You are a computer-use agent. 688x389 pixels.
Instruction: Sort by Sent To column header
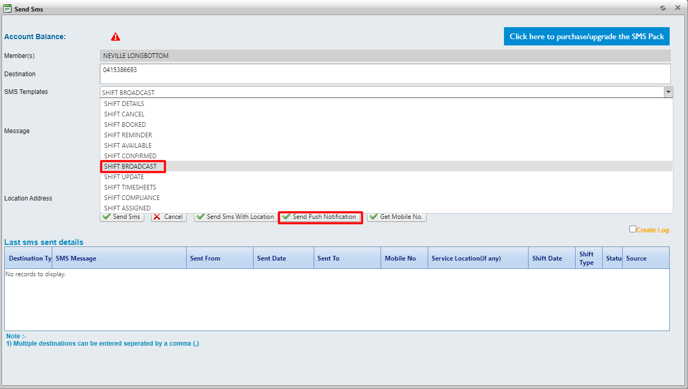tap(347, 258)
